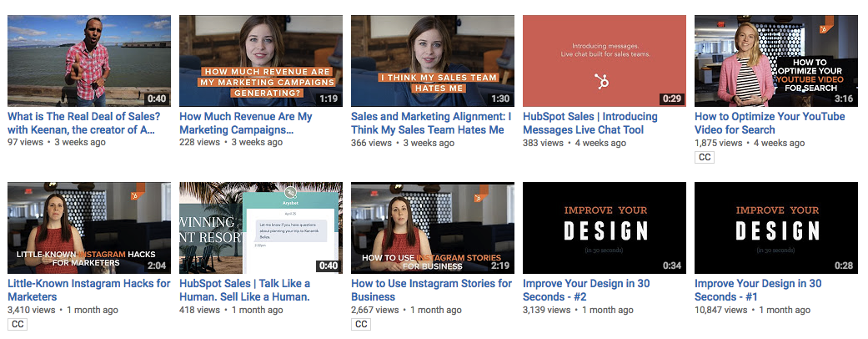Viewport: 868px width, 339px height.
Task: Click 'Improve Your Design in 30 Seconds - #2' title
Action: click(x=586, y=291)
